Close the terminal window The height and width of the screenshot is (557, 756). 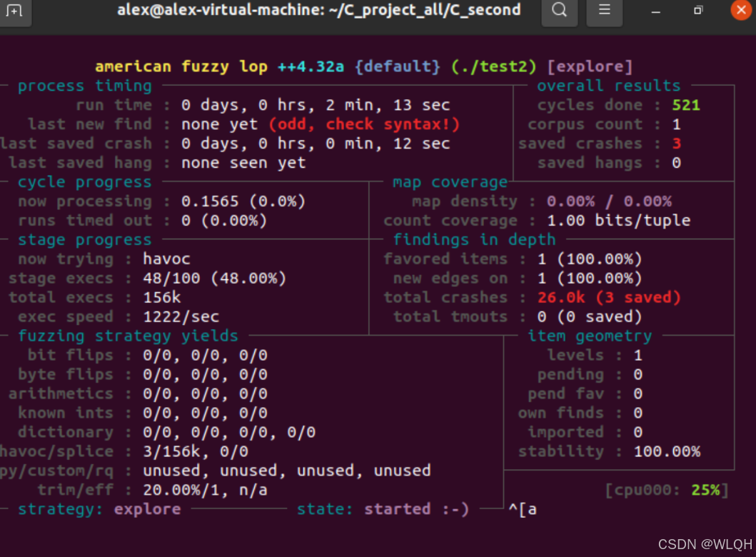(x=741, y=10)
